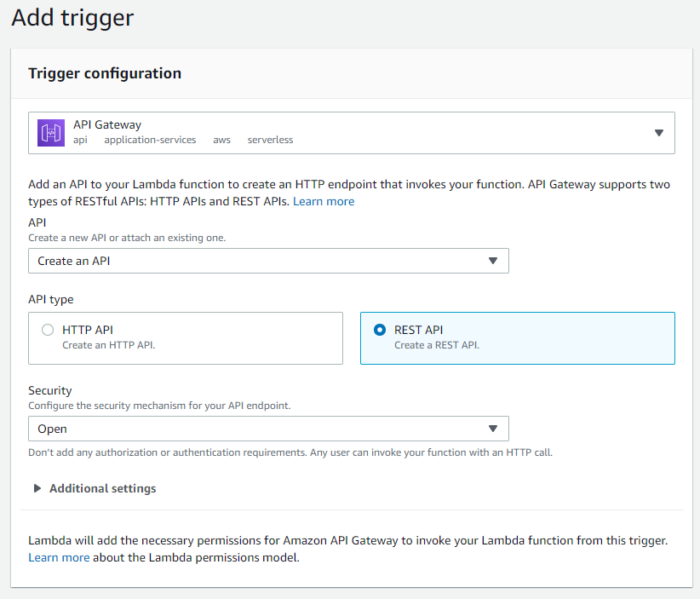700x599 pixels.
Task: Click the Additional settings disclosure triangle
Action: 37,488
